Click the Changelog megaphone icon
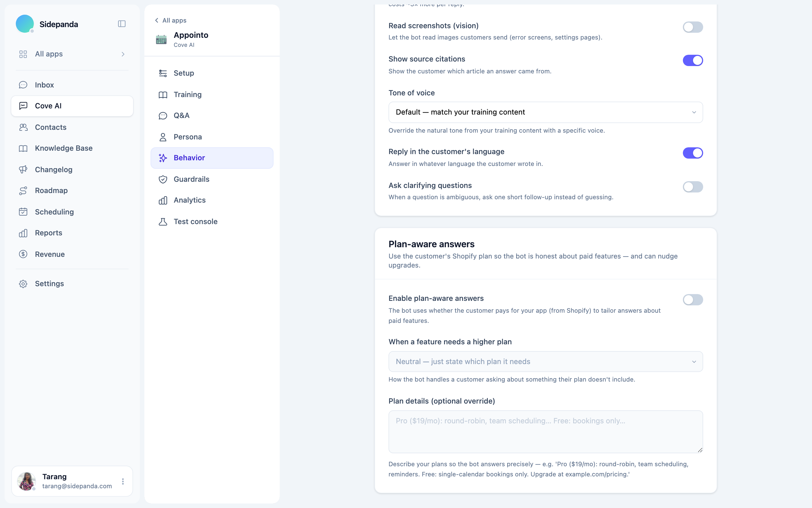The width and height of the screenshot is (812, 508). (23, 170)
